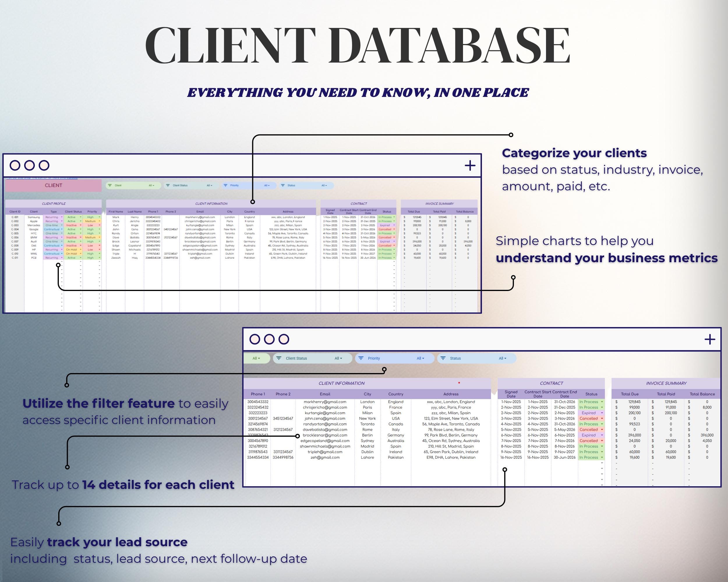Click the email cell john.cena@gmail.com in lower window
The width and height of the screenshot is (728, 582).
click(x=325, y=418)
